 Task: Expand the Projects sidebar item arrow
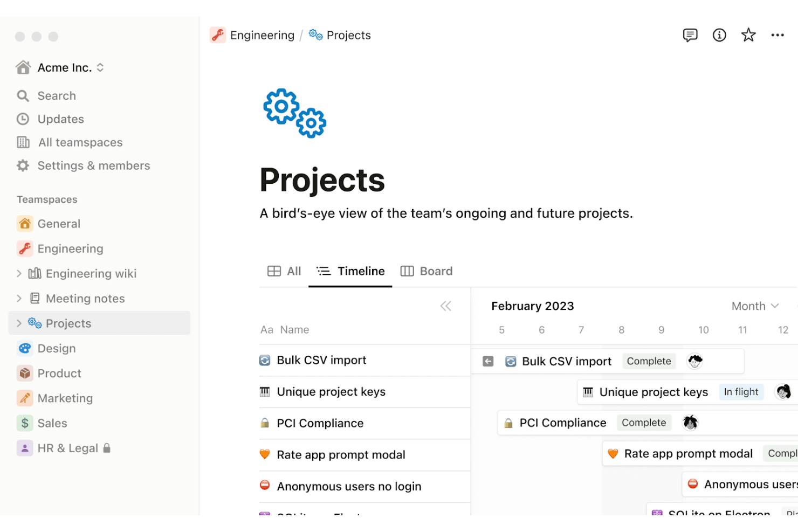point(19,323)
